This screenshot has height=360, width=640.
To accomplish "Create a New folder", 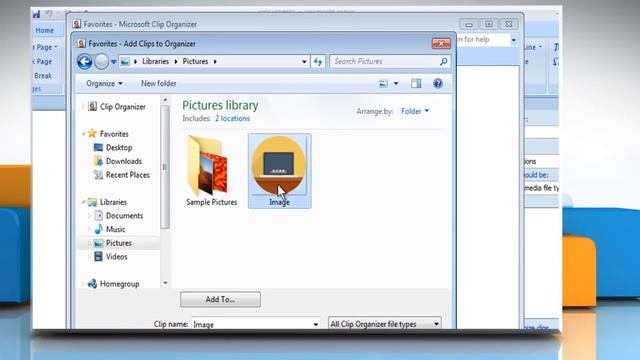I will click(x=158, y=83).
